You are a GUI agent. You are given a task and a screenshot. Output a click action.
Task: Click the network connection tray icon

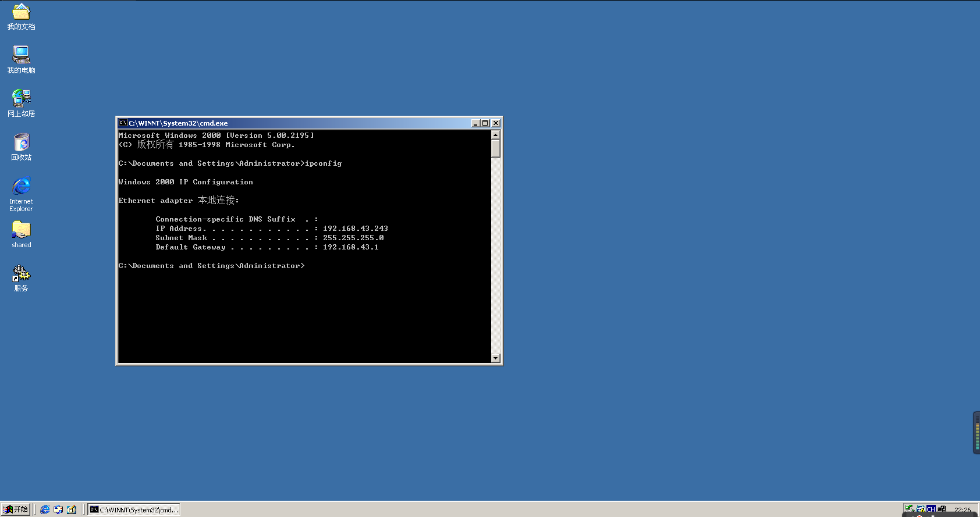(x=942, y=509)
